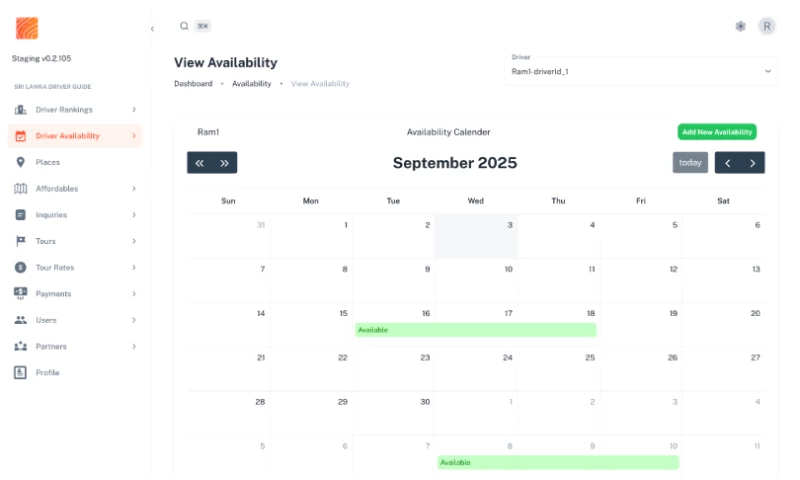Expand Partners chevron
The width and height of the screenshot is (800, 480).
[134, 346]
